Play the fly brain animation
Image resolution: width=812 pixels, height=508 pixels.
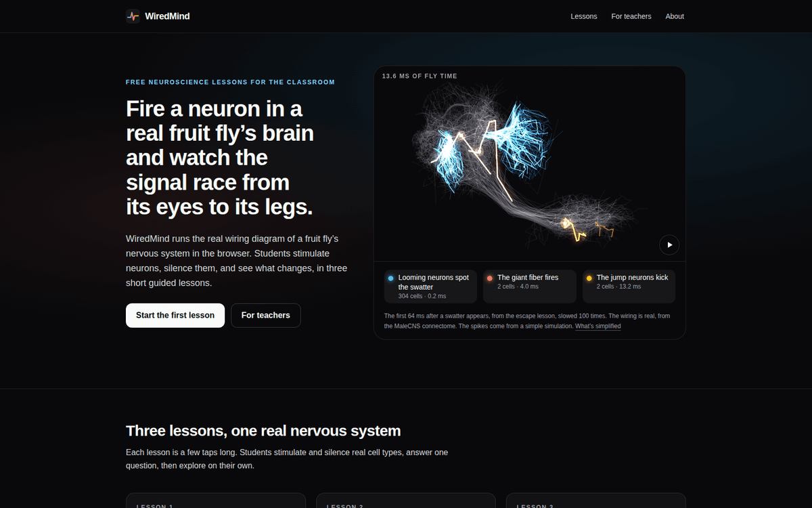coord(669,245)
